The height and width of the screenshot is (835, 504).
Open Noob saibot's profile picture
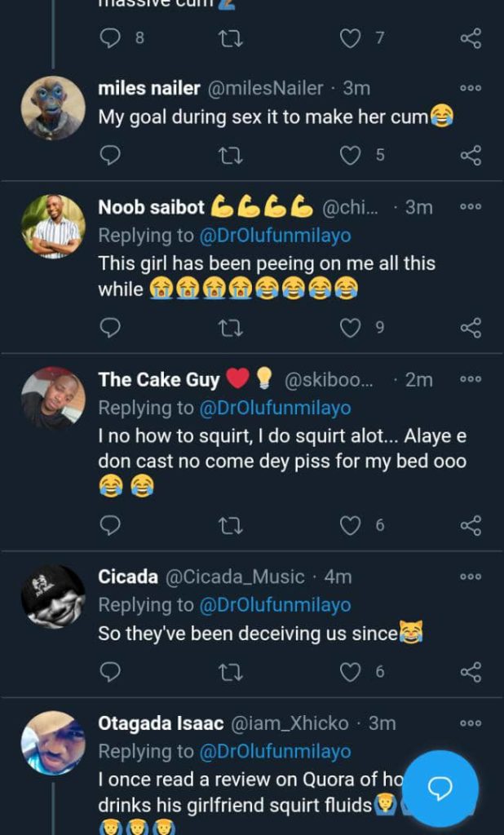(x=53, y=226)
